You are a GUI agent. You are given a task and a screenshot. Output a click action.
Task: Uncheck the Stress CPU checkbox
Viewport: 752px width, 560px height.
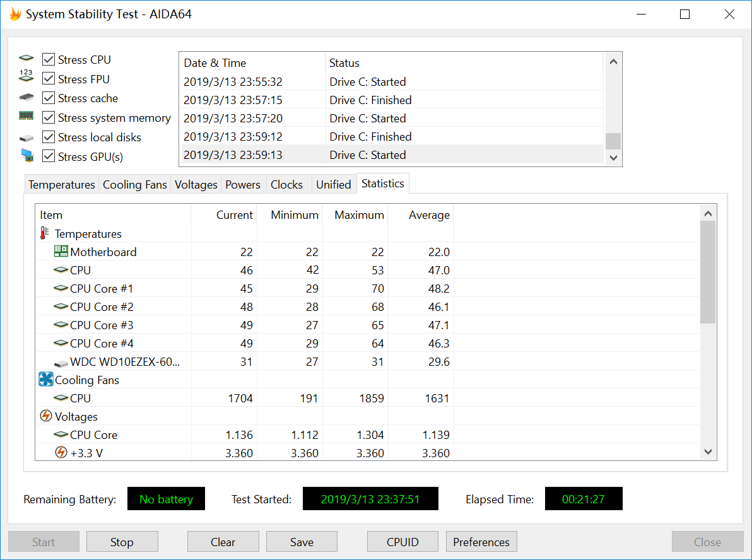pyautogui.click(x=49, y=60)
